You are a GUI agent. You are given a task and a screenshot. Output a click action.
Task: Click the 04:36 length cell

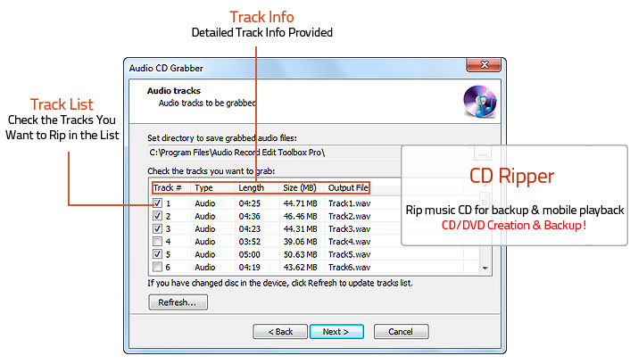click(x=250, y=216)
